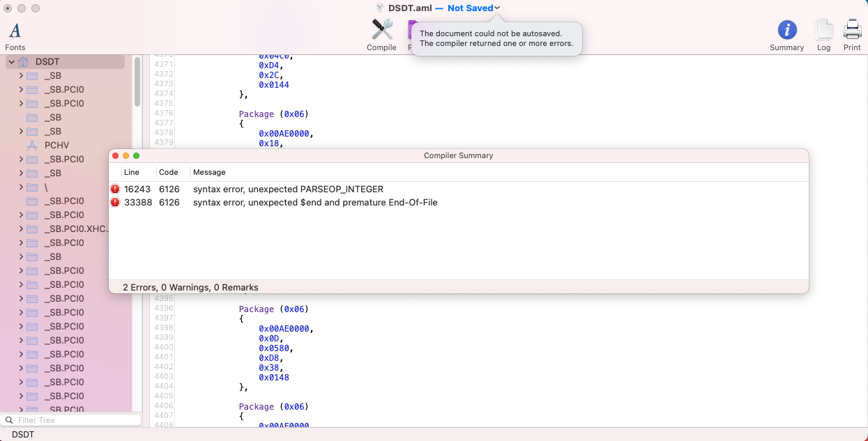This screenshot has width=868, height=441.
Task: Expand the backslash scope tree item
Action: tap(21, 187)
